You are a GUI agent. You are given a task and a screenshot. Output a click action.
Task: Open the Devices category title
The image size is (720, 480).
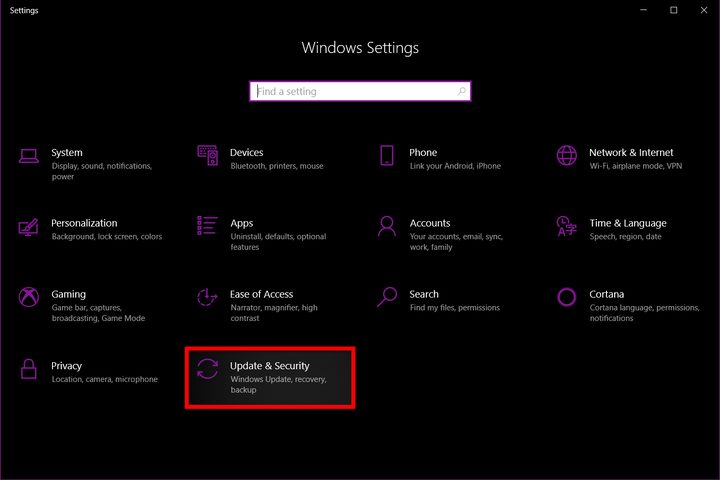coord(247,152)
